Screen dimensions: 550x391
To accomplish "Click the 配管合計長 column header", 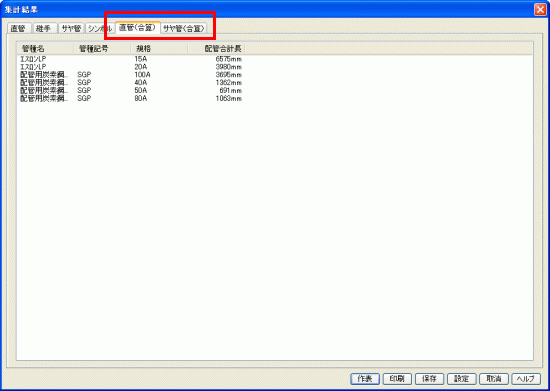I will tap(216, 49).
